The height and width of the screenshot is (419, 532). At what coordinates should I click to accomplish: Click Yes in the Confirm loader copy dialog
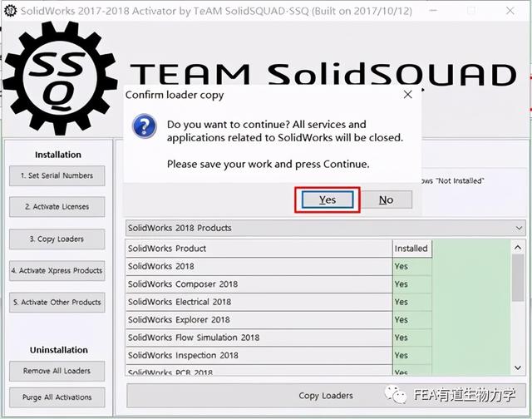[x=328, y=200]
